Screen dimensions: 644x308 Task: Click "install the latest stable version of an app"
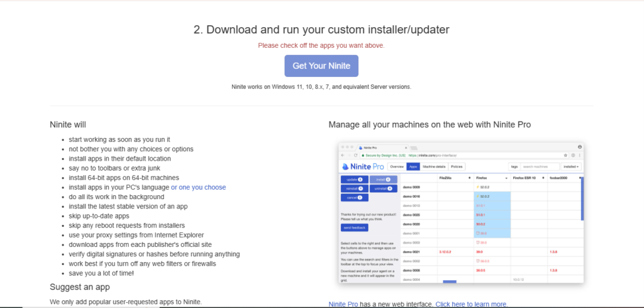pos(128,207)
